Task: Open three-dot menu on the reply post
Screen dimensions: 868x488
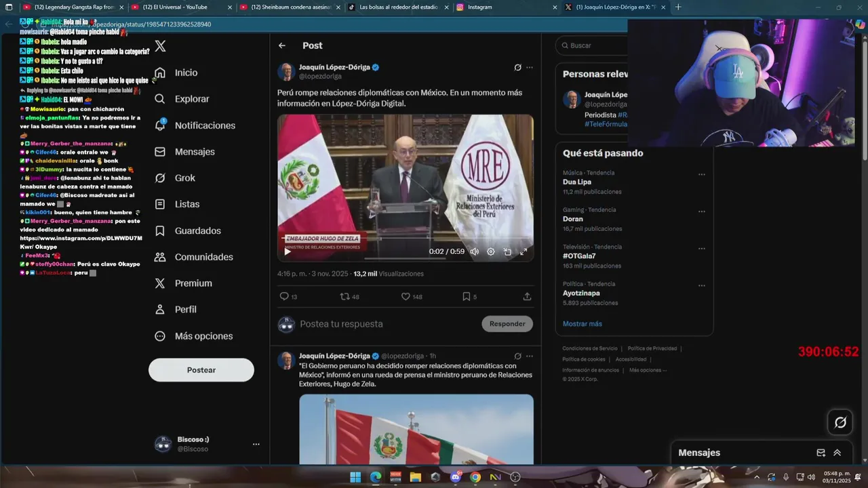Action: 530,356
